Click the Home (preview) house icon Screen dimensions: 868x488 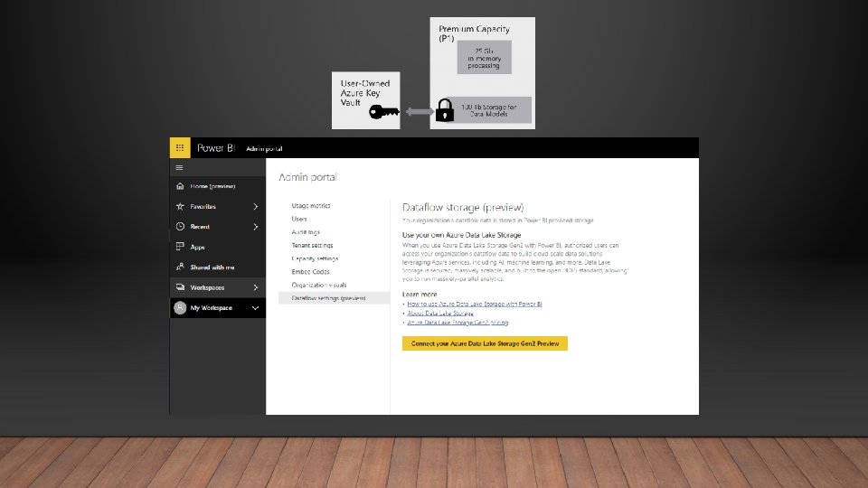(180, 186)
